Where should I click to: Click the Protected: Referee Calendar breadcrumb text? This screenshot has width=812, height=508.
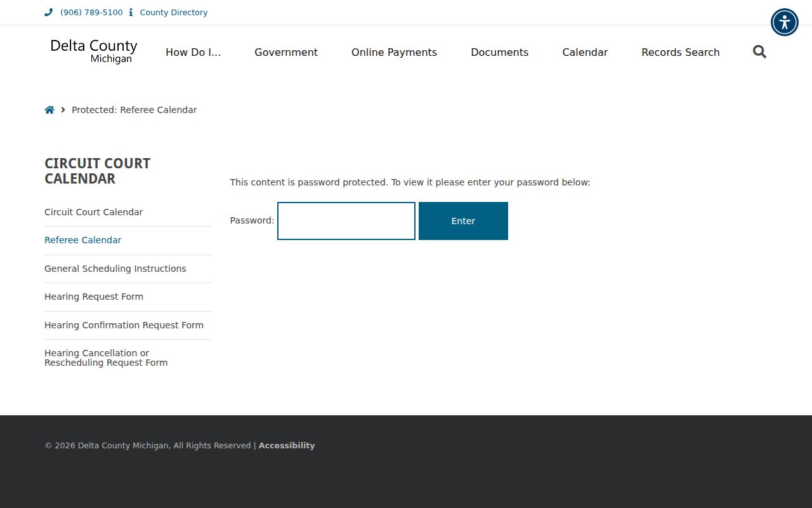(x=134, y=110)
